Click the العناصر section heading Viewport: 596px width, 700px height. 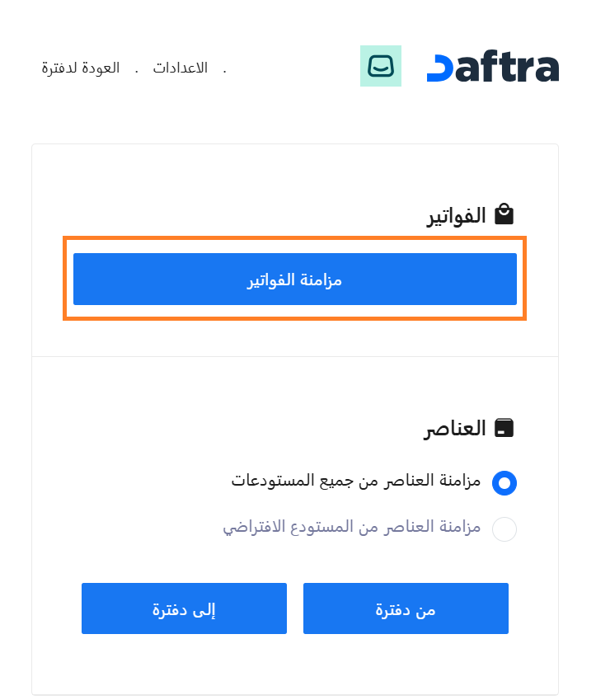coord(456,429)
